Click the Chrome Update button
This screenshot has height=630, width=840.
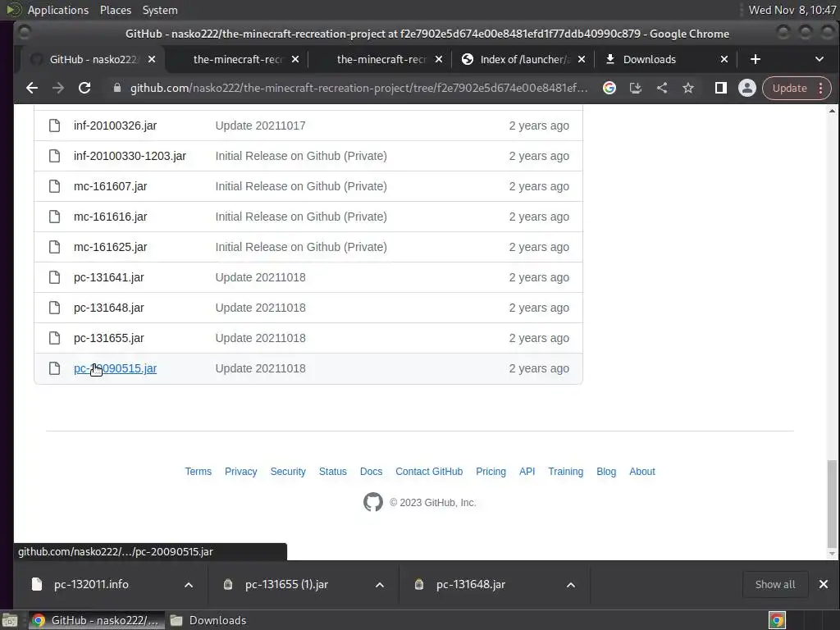click(789, 88)
